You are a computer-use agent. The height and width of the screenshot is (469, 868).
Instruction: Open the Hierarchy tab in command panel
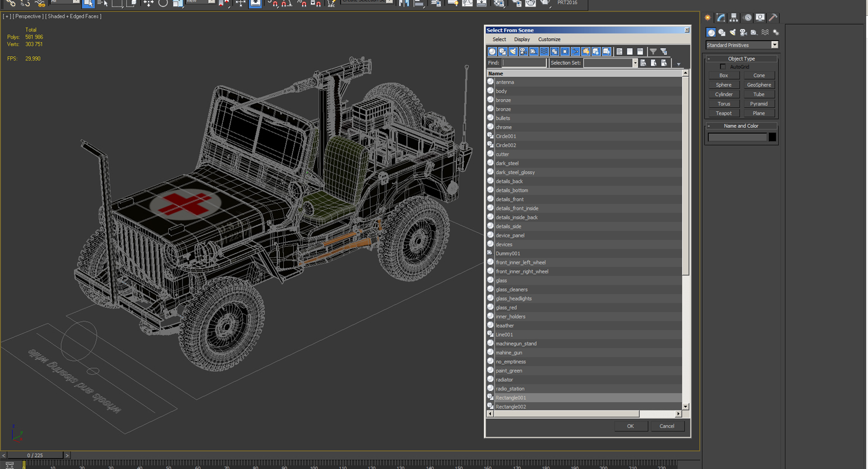tap(734, 18)
